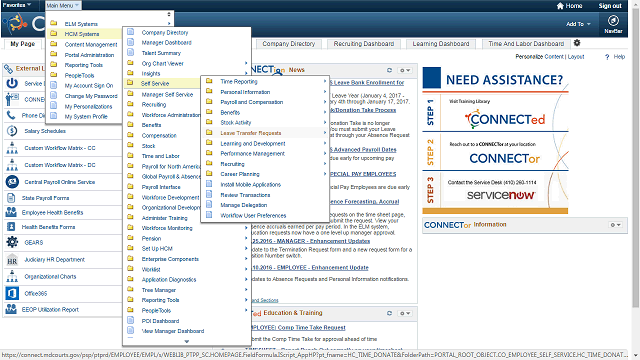
Task: Switch to Company Directory tab
Action: (x=289, y=44)
